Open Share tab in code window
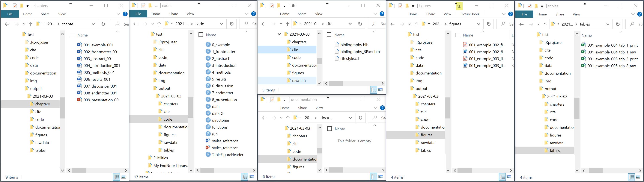 pyautogui.click(x=173, y=14)
